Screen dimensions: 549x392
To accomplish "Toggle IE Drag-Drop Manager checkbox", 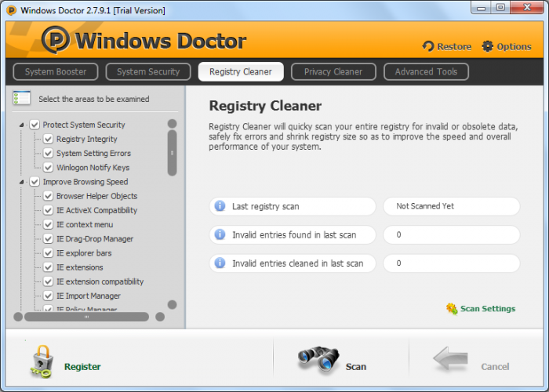I will (48, 238).
